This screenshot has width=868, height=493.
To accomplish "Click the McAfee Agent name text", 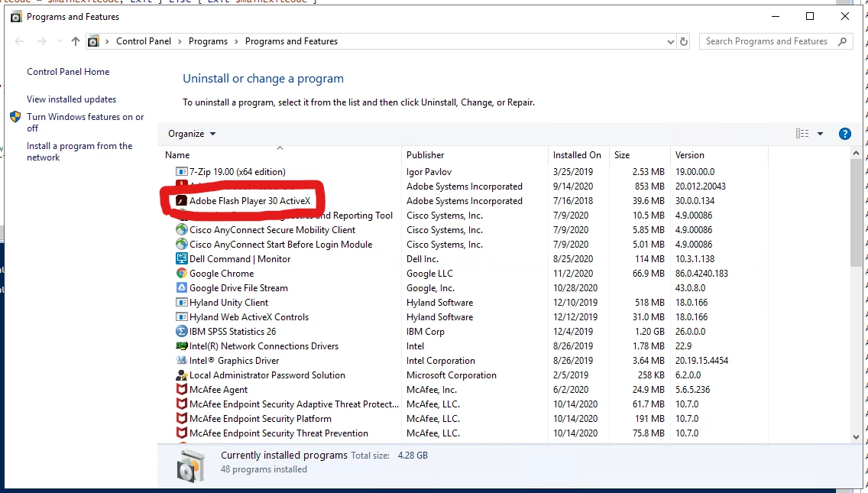I will [x=219, y=389].
